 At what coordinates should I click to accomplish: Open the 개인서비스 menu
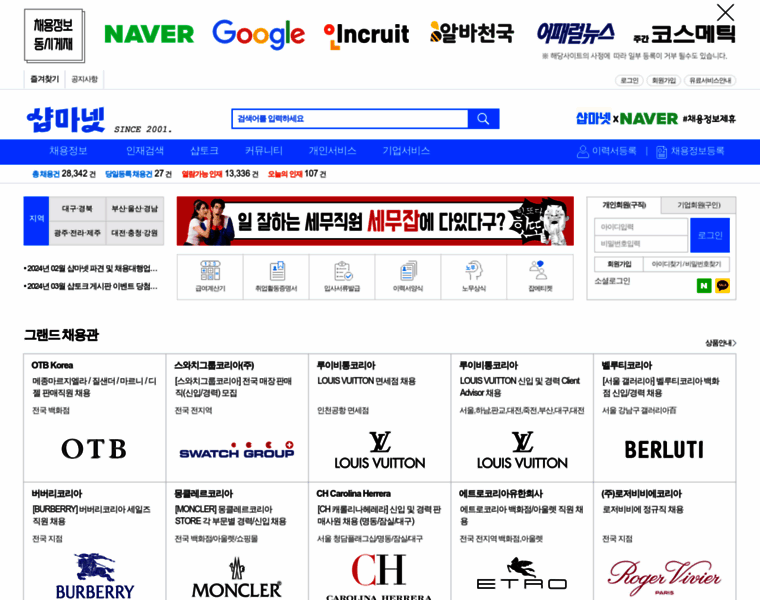pos(332,151)
